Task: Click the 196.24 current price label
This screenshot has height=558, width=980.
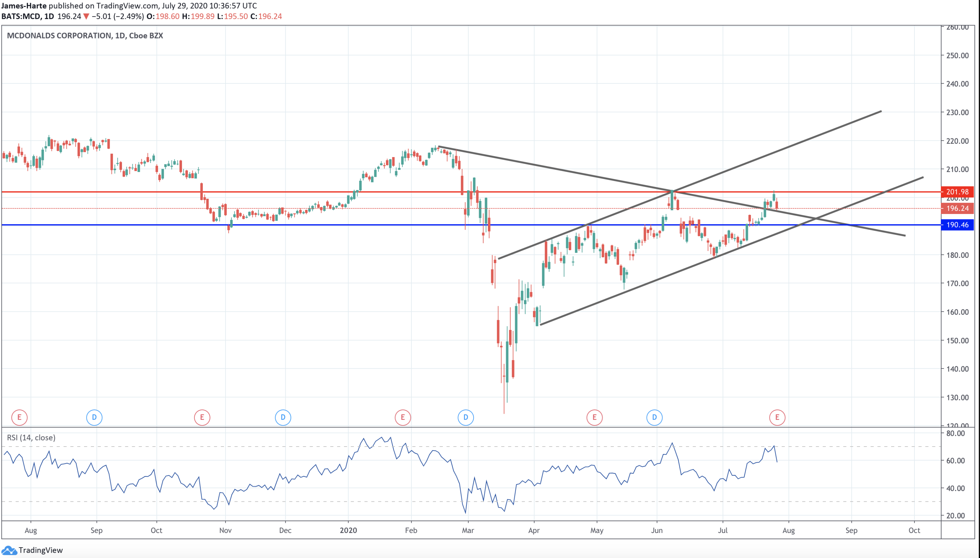Action: click(x=957, y=208)
